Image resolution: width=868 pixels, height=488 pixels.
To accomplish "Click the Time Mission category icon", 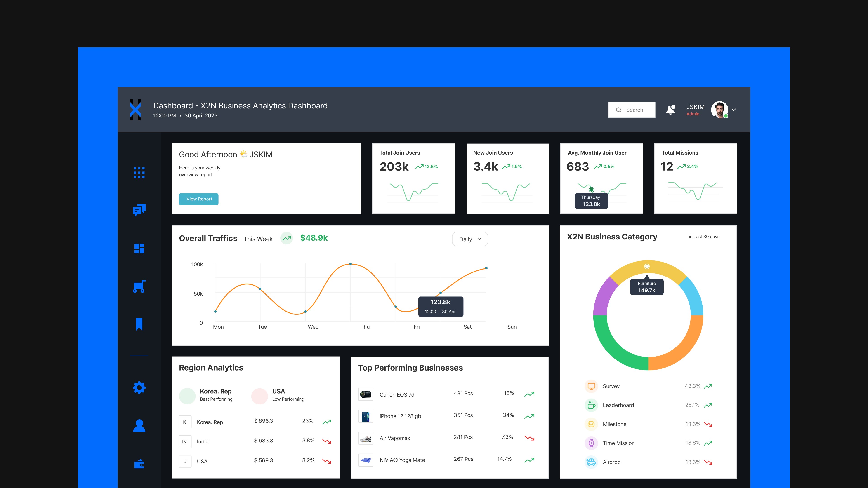I will point(591,443).
